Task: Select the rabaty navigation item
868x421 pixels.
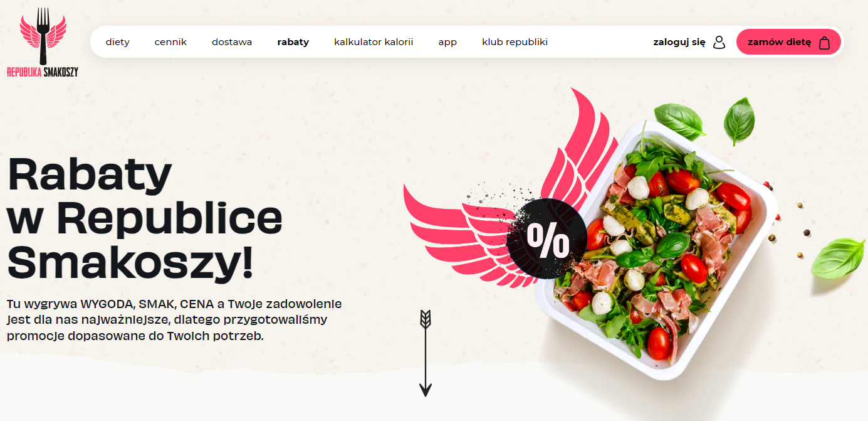Action: [x=293, y=42]
